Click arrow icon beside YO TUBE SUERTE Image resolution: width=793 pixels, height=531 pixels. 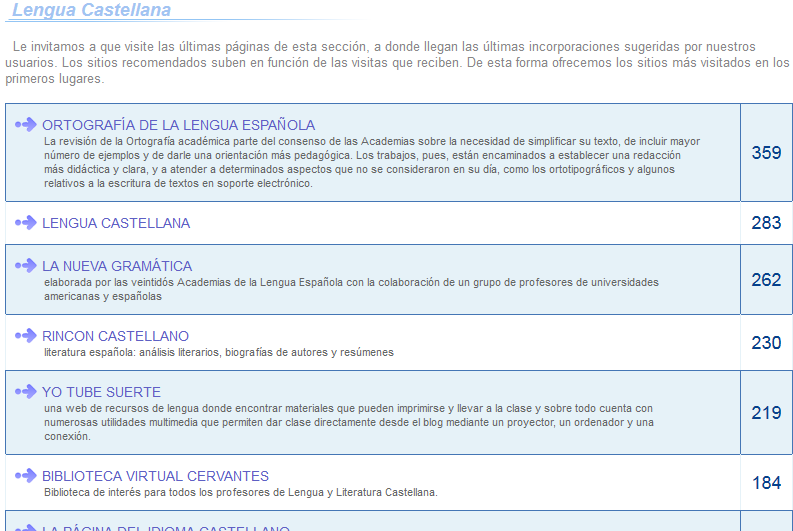(26, 391)
